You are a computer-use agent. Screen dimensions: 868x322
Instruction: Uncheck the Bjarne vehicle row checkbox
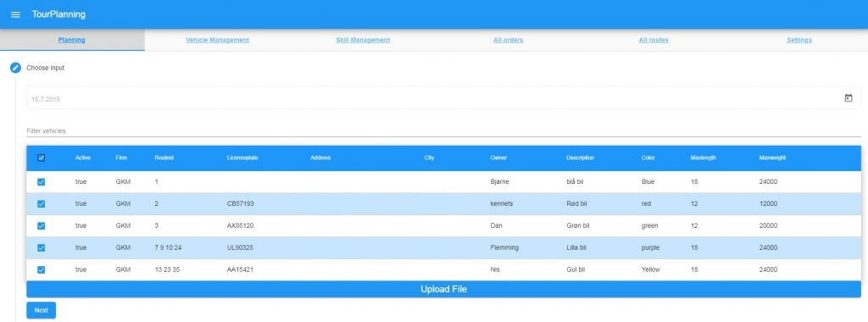coord(41,181)
